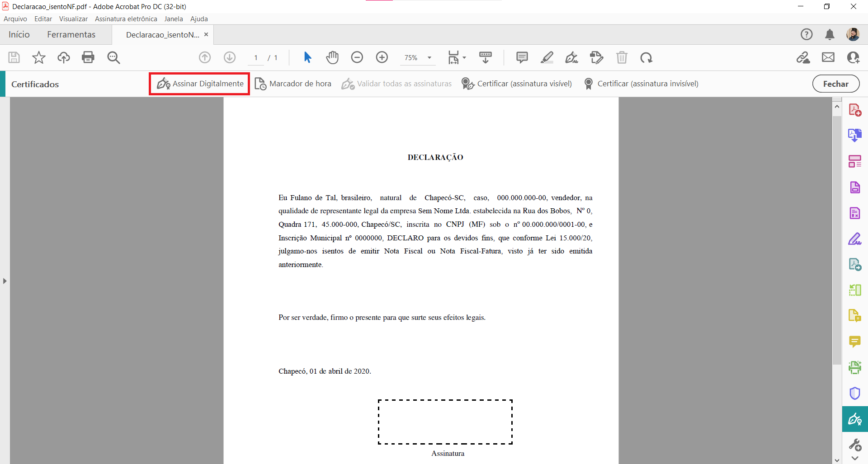Select the Hand tool in the toolbar
Image resolution: width=868 pixels, height=464 pixels.
pyautogui.click(x=332, y=57)
